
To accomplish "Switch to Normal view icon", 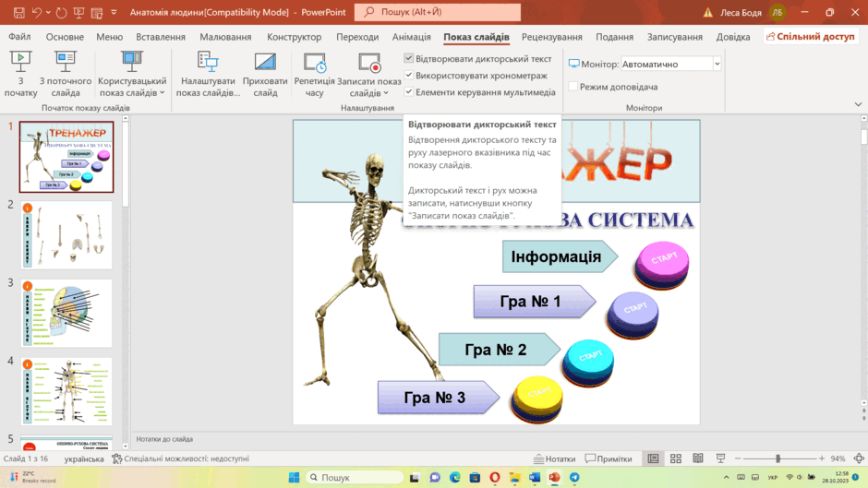I will 653,458.
